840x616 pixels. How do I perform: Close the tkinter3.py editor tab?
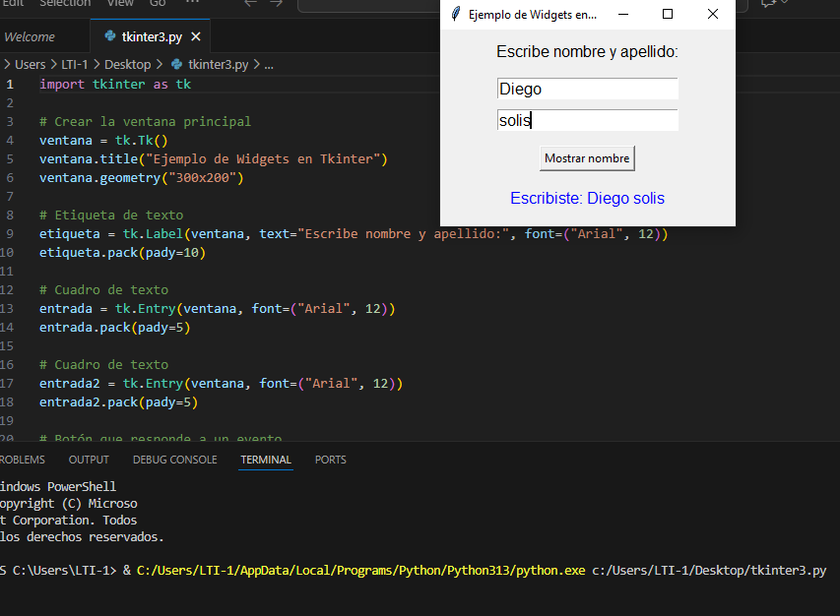coord(195,37)
